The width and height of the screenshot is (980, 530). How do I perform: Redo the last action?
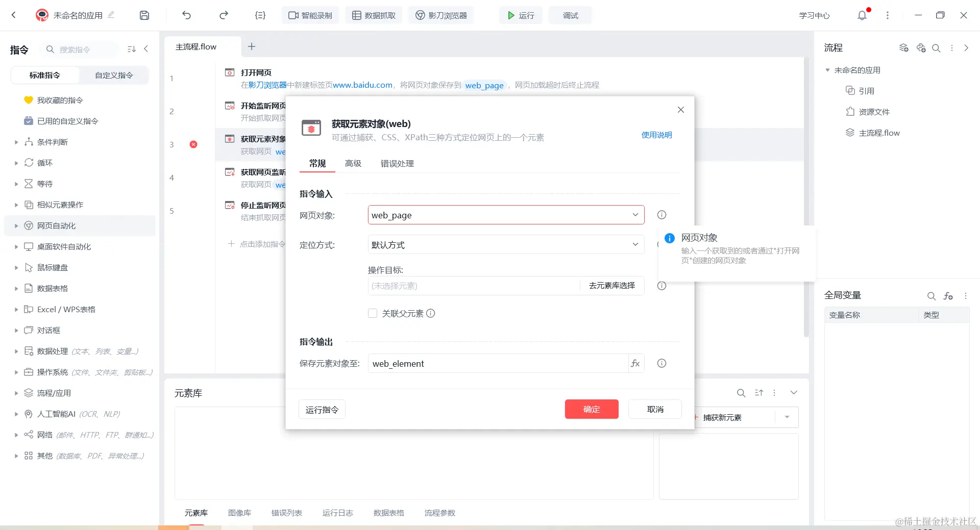(224, 15)
